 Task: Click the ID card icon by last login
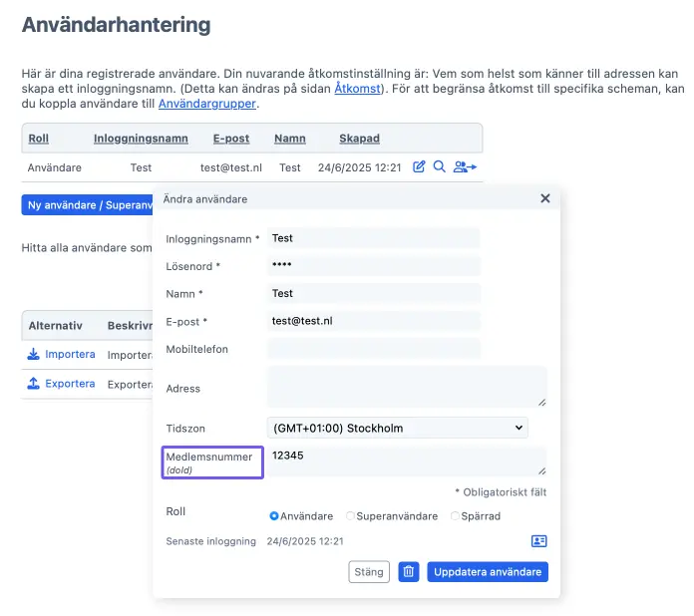coord(538,541)
